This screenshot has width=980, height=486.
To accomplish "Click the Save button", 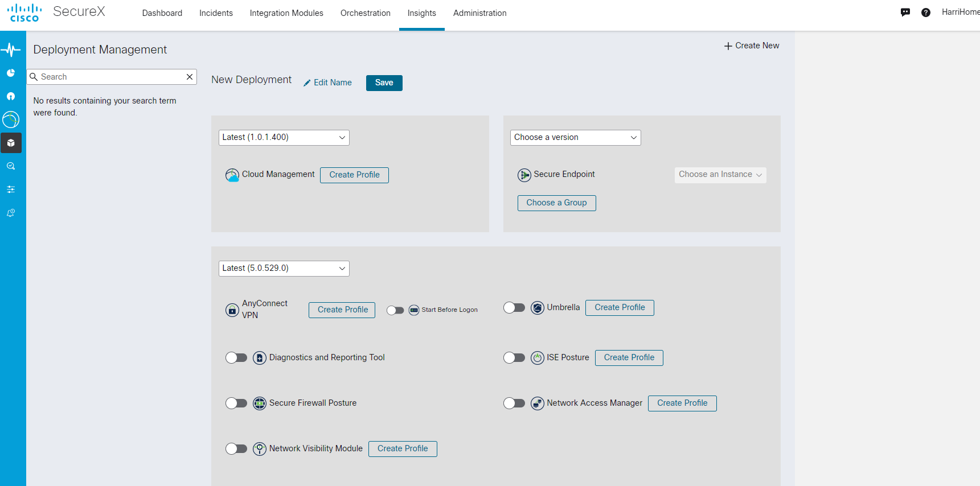I will (x=384, y=83).
